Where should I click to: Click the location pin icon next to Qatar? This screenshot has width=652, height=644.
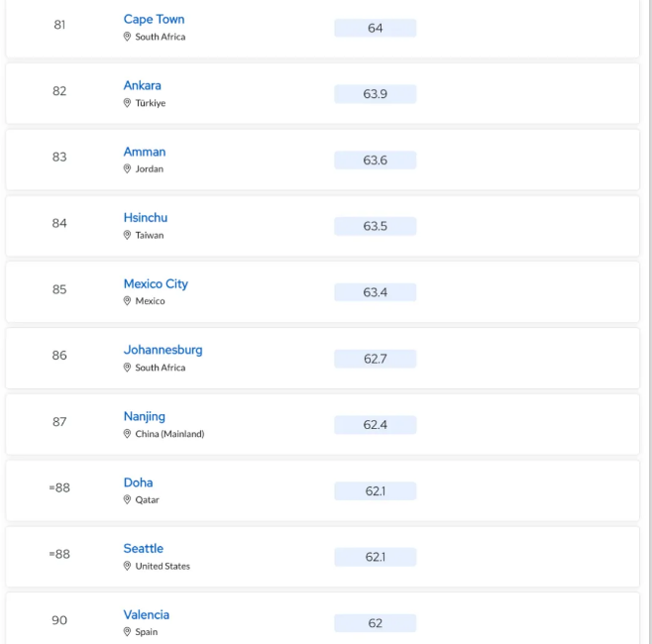click(127, 499)
